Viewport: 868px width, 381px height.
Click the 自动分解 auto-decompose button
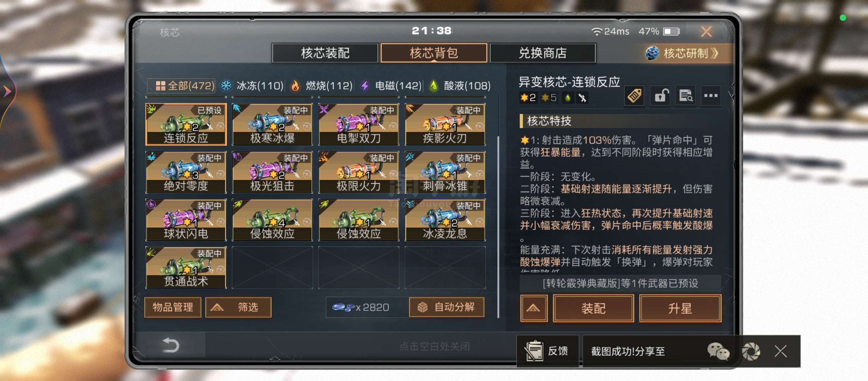click(x=446, y=307)
